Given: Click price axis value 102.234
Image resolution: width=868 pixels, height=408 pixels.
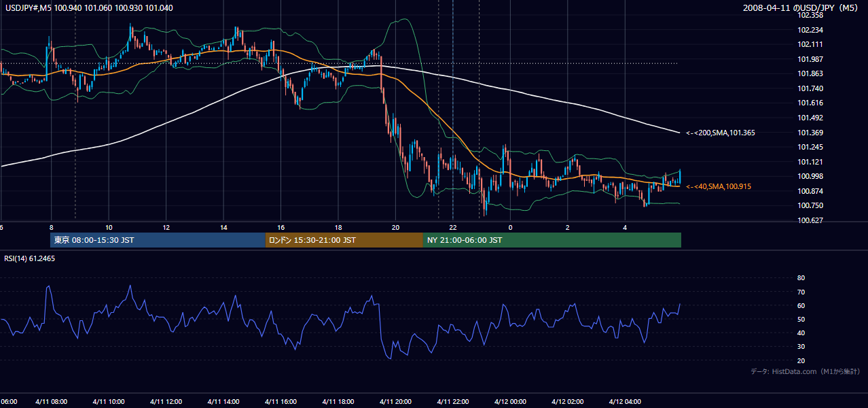Looking at the screenshot, I should click(810, 30).
